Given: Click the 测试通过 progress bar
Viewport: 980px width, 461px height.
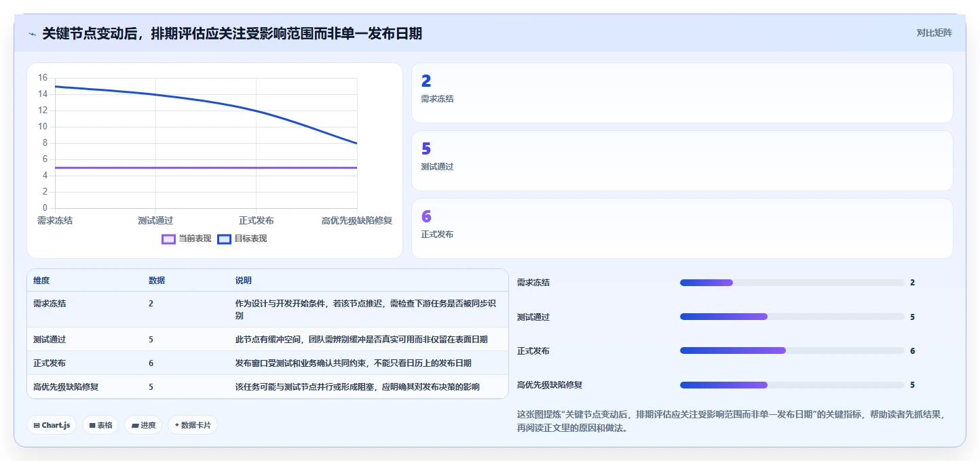Looking at the screenshot, I should (792, 317).
